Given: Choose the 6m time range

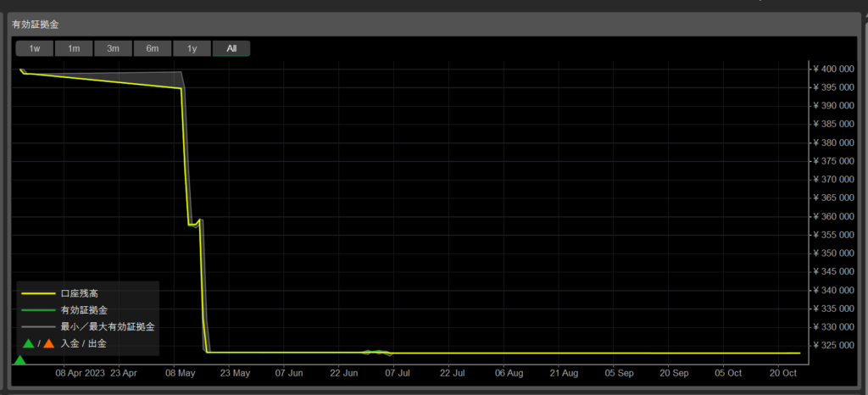Looking at the screenshot, I should pos(153,48).
